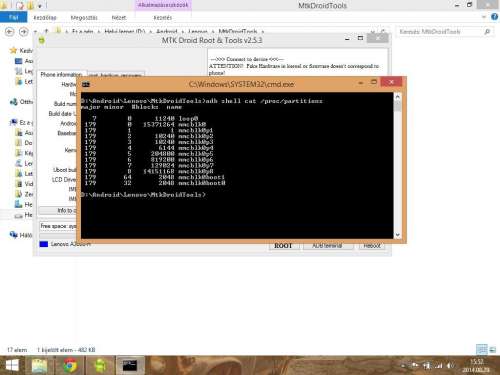Screen dimensions: 500x375
Task: Click the Explorer back arrow
Action: tap(10, 32)
